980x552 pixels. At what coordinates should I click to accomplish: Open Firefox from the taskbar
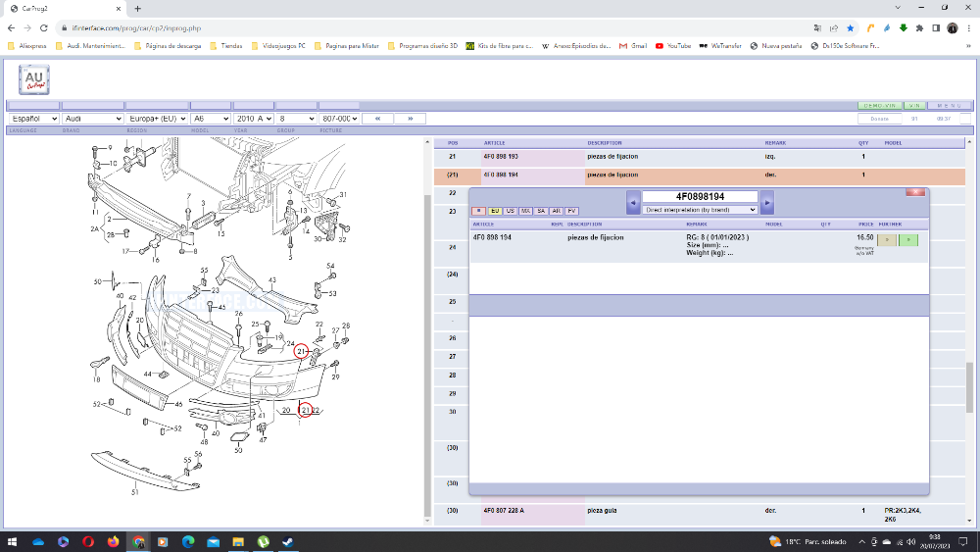coord(113,541)
